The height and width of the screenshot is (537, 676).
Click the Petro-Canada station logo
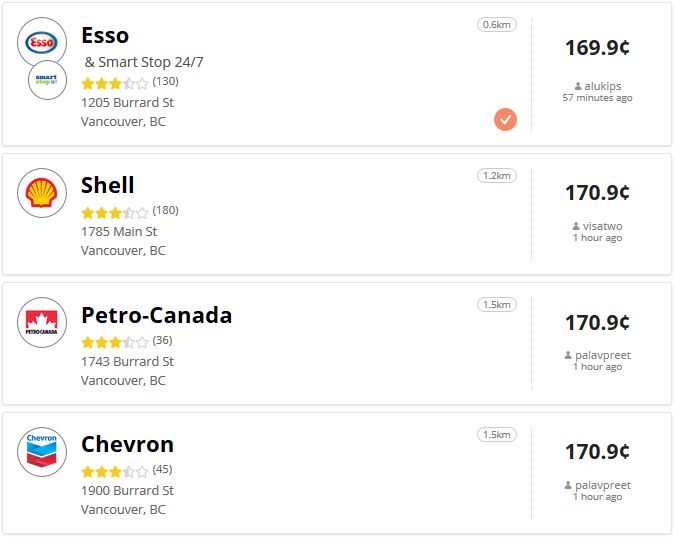click(42, 323)
